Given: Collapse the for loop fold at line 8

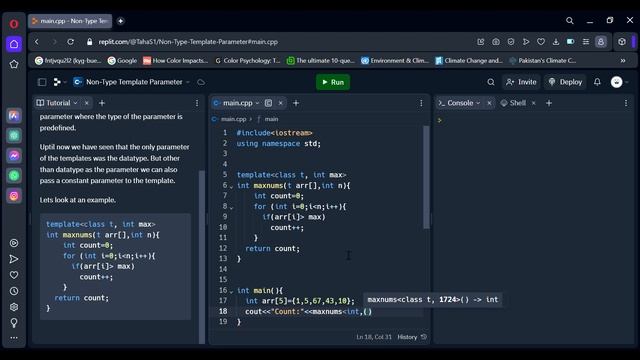Looking at the screenshot, I should [231, 207].
